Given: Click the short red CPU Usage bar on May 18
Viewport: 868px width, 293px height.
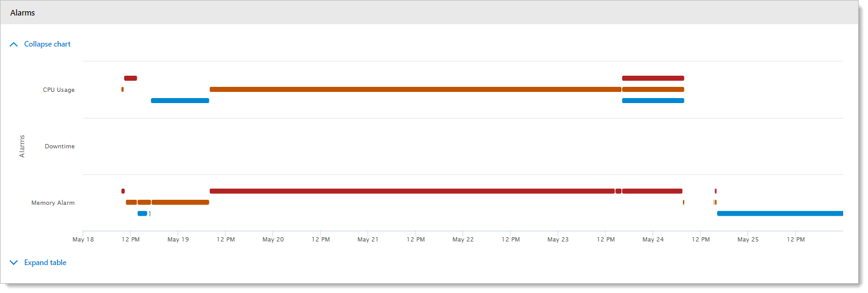Looking at the screenshot, I should (130, 78).
